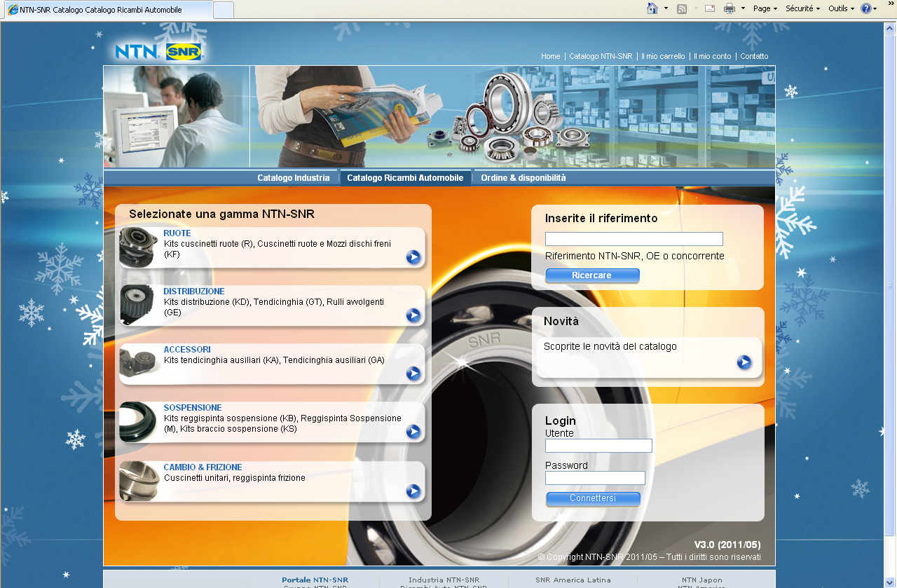897x588 pixels.
Task: Click the blue arrow for SOSPENSIONE
Action: pyautogui.click(x=413, y=432)
